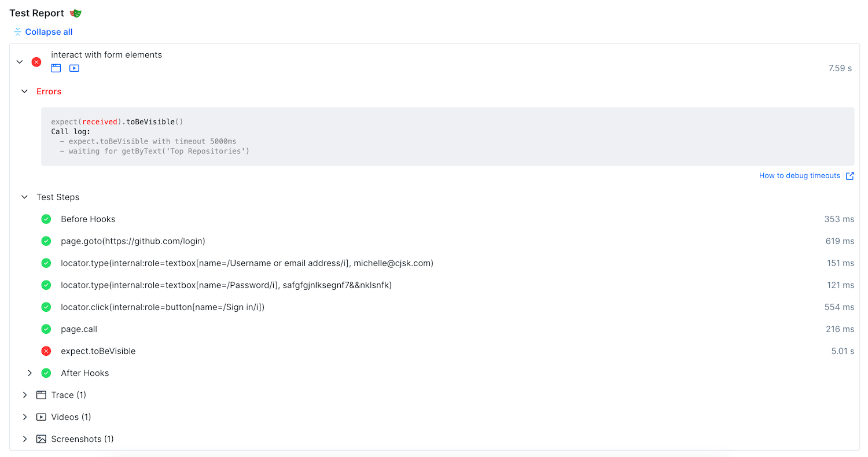Image resolution: width=868 pixels, height=457 pixels.
Task: Click red error icon for expect.toBeVisible step
Action: click(x=46, y=351)
